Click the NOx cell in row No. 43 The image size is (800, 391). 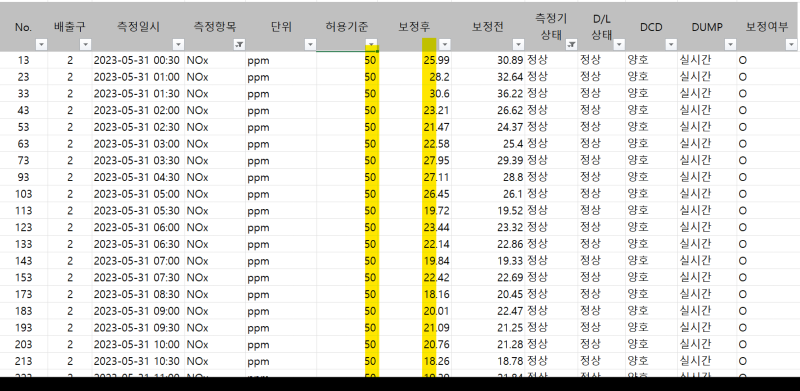coord(215,110)
